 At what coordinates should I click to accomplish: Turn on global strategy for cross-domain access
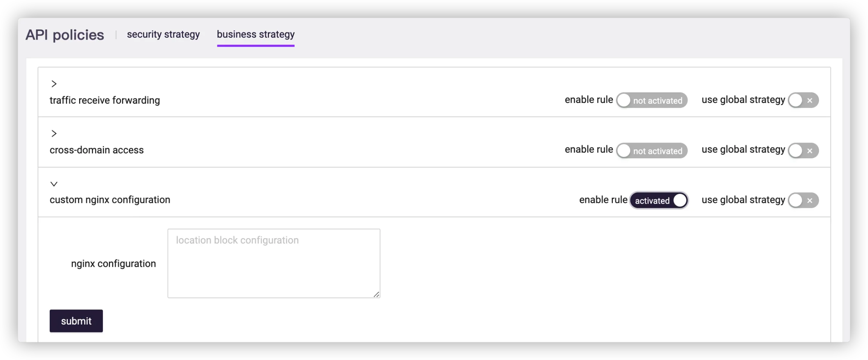pos(803,151)
